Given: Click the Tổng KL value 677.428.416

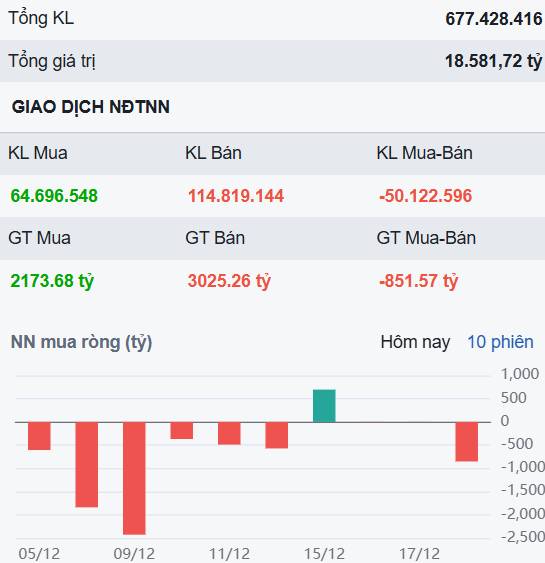Looking at the screenshot, I should [x=494, y=19].
